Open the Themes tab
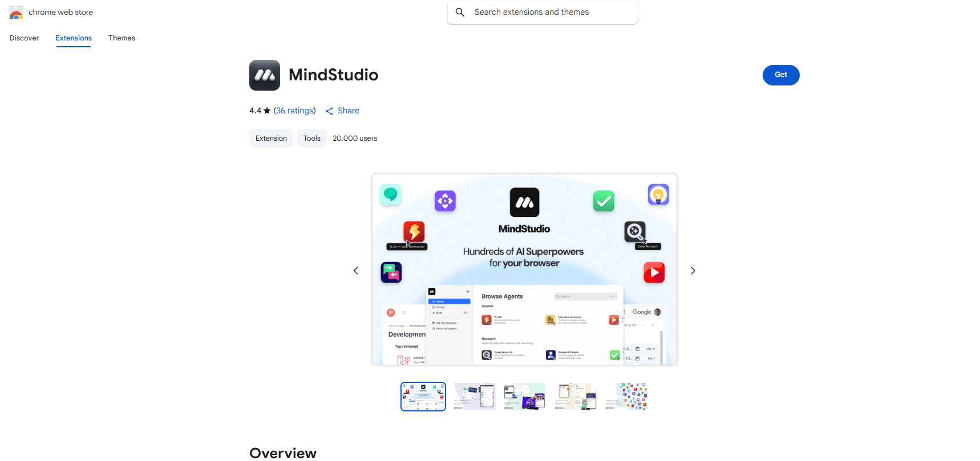Viewport: 980px width, 461px height. 122,38
